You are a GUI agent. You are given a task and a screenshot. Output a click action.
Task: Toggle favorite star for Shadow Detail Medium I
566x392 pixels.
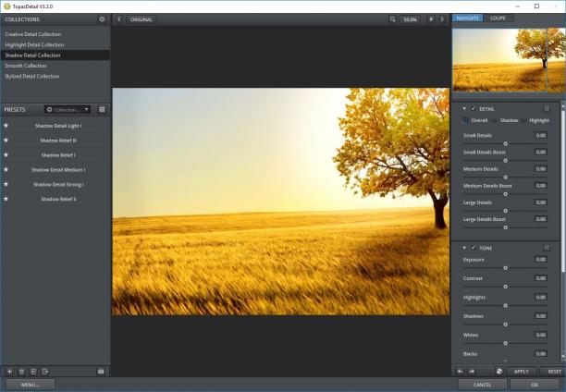coord(6,169)
